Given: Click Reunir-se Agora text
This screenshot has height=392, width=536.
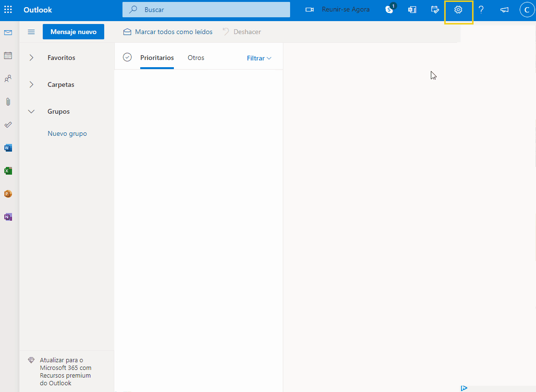Looking at the screenshot, I should [x=346, y=10].
